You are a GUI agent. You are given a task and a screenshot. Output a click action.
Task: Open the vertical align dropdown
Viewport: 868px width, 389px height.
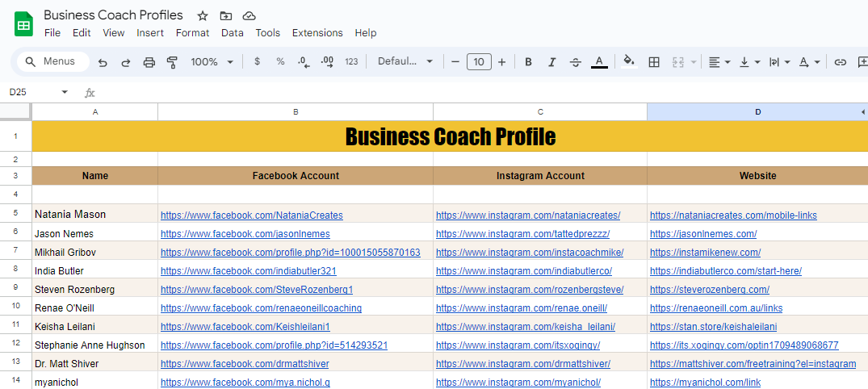click(750, 62)
